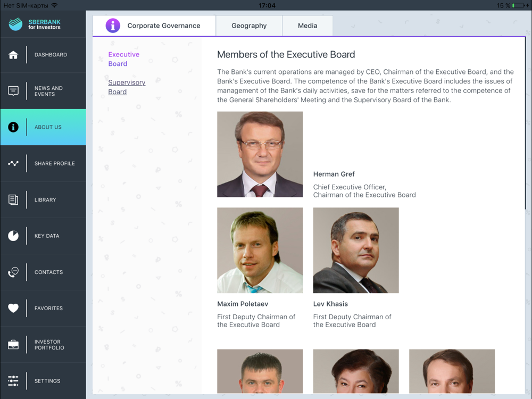Tap the Herman Gref name

[x=334, y=174]
